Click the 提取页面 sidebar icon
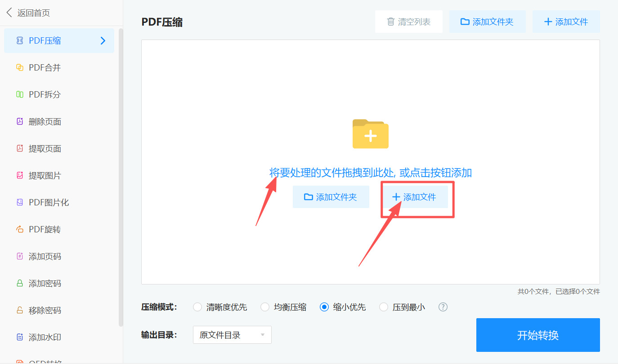 pyautogui.click(x=19, y=148)
